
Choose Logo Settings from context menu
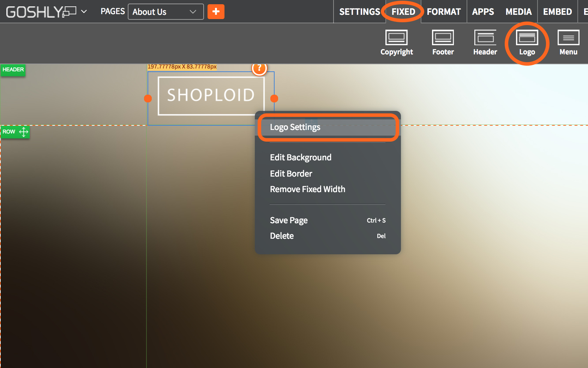click(328, 127)
